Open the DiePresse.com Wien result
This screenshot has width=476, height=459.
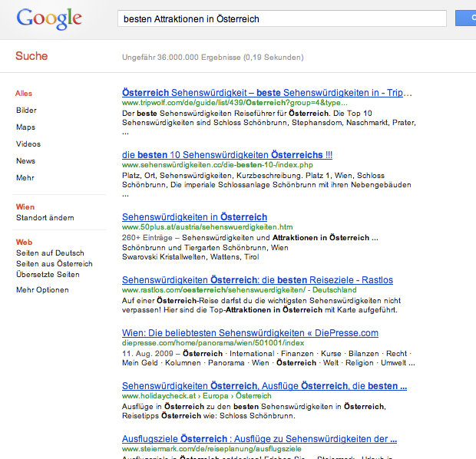pos(250,332)
